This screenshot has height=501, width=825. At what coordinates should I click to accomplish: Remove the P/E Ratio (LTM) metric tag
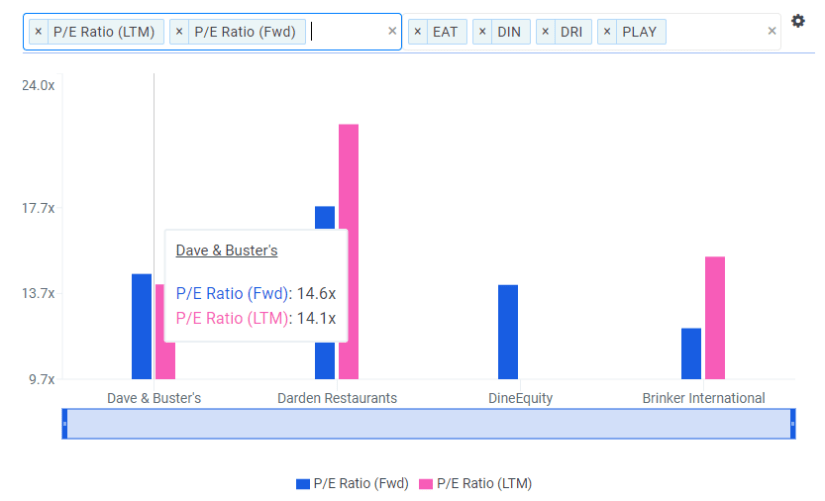(x=38, y=32)
